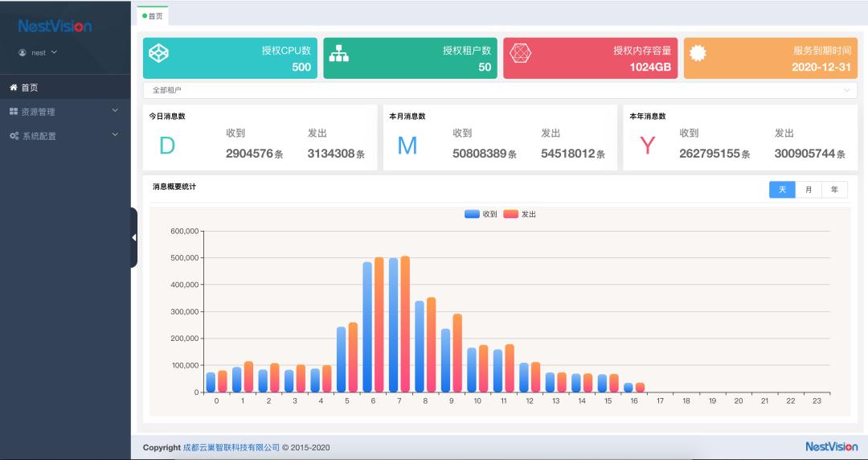The width and height of the screenshot is (868, 460).
Task: Click the blue 收到 bar at hour 16
Action: click(628, 388)
